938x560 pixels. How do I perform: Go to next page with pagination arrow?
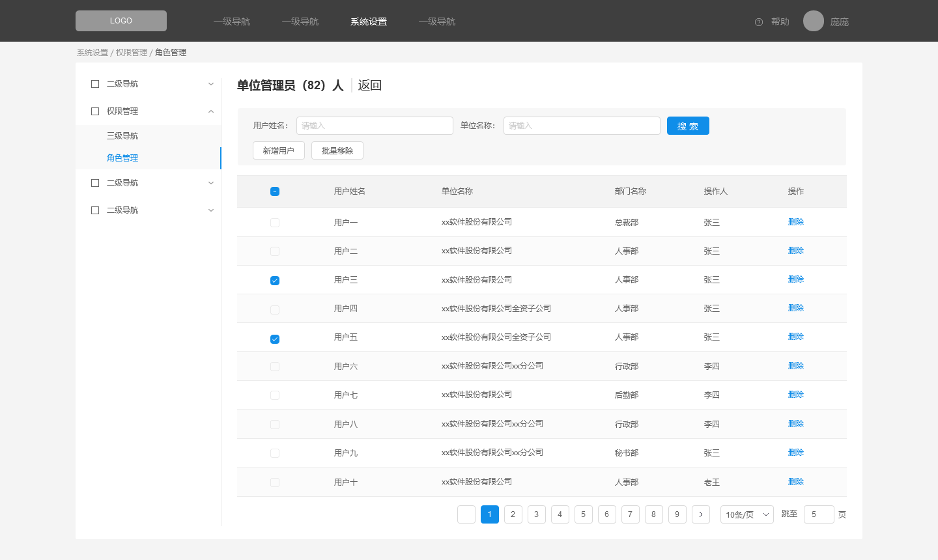pyautogui.click(x=701, y=514)
